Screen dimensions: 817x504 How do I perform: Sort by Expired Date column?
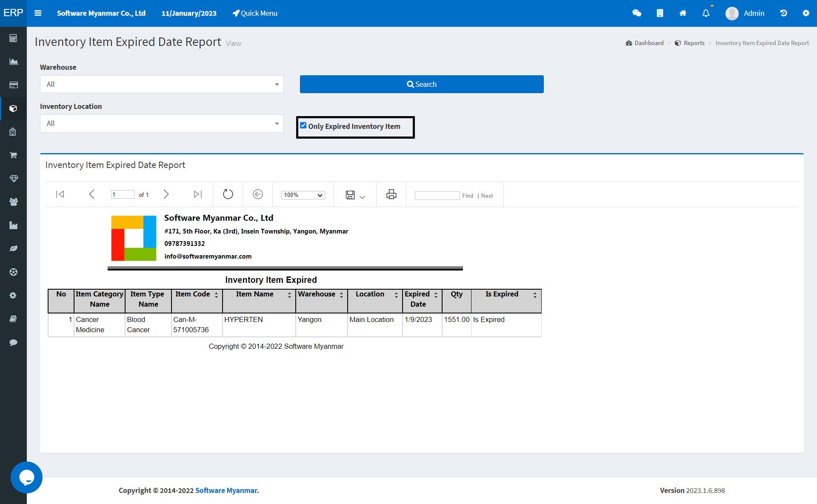point(436,295)
